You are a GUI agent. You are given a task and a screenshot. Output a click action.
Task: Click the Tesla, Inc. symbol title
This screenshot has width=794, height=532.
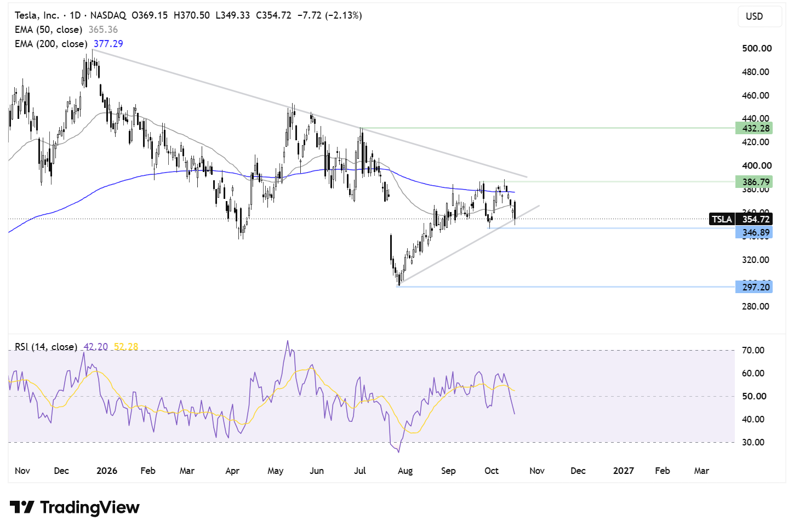(x=37, y=15)
